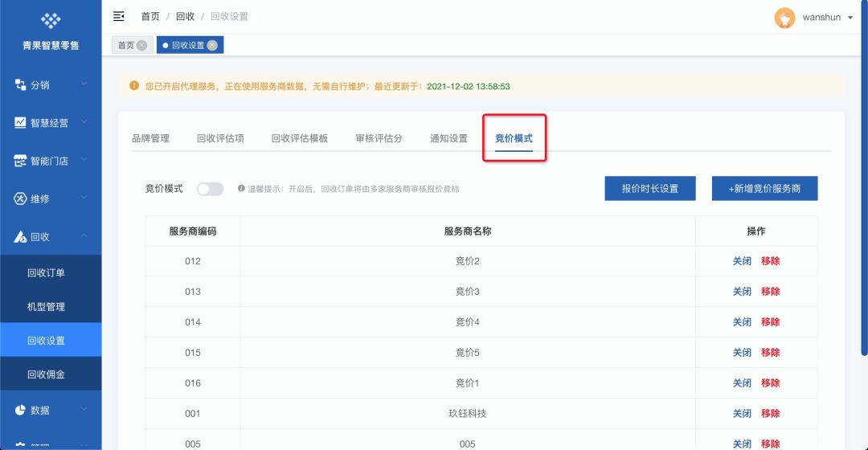This screenshot has width=868, height=450.
Task: Click the 玖钰科技 service provider name cell
Action: (468, 414)
